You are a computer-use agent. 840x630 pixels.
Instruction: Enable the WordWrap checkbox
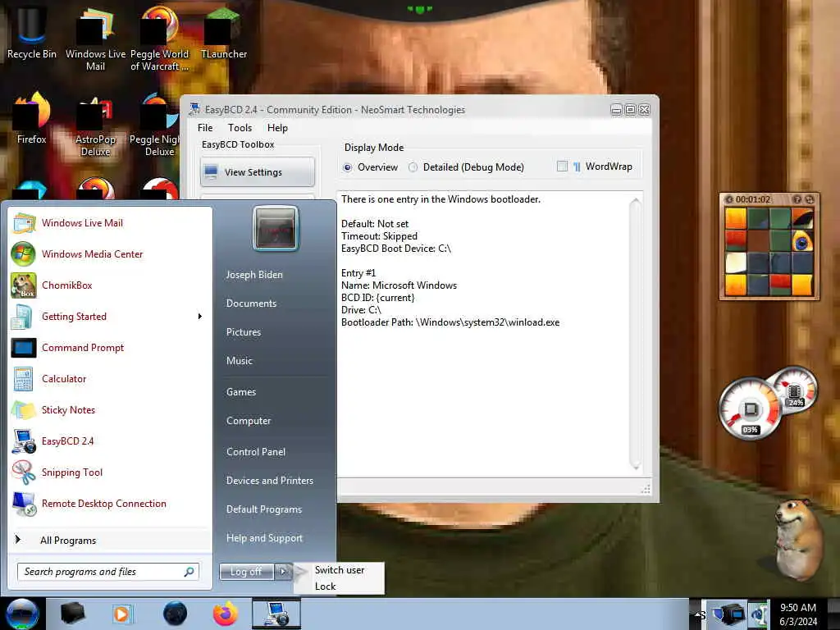click(x=562, y=166)
